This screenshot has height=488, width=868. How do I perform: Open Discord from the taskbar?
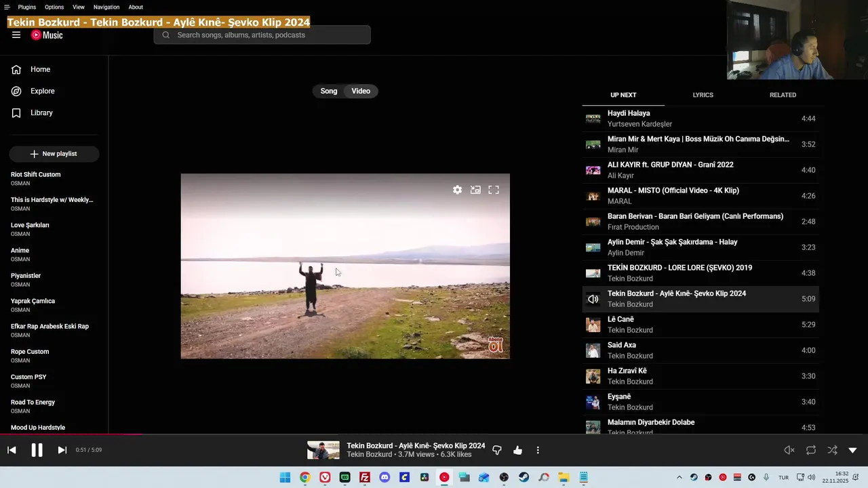384,477
